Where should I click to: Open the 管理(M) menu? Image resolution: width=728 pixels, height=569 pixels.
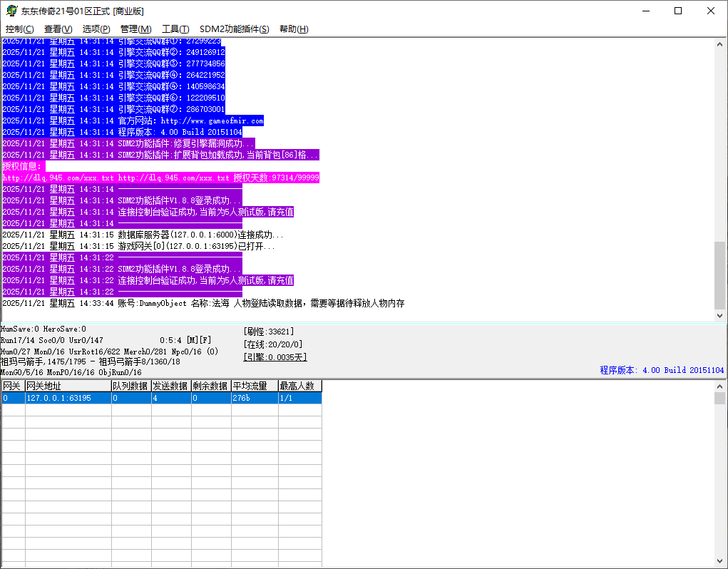click(x=135, y=29)
